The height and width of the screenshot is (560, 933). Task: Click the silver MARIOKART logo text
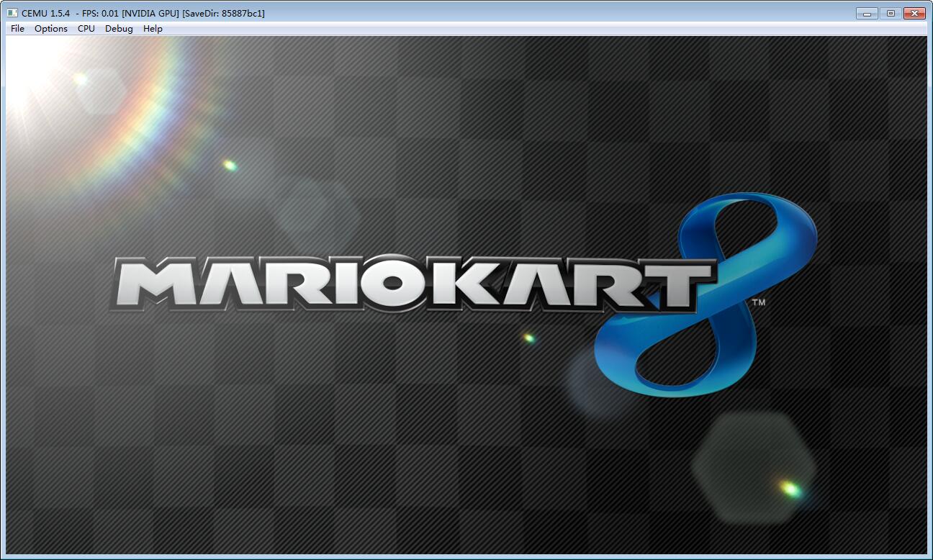pos(410,282)
